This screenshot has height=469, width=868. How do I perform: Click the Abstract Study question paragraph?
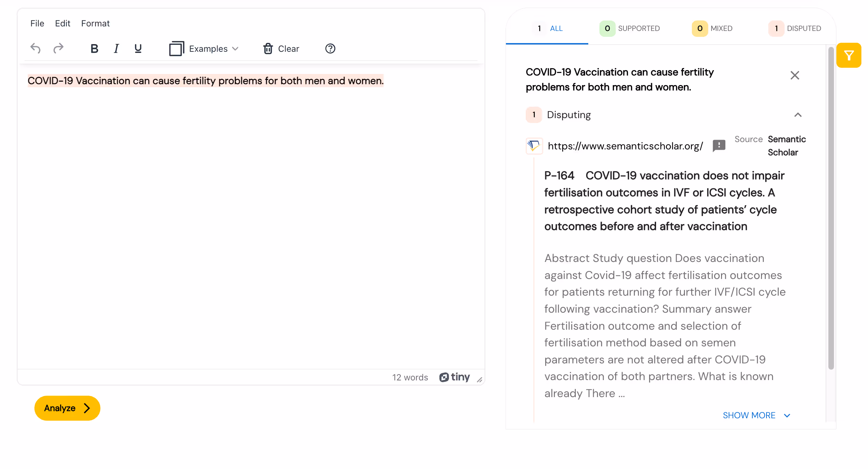pyautogui.click(x=665, y=326)
